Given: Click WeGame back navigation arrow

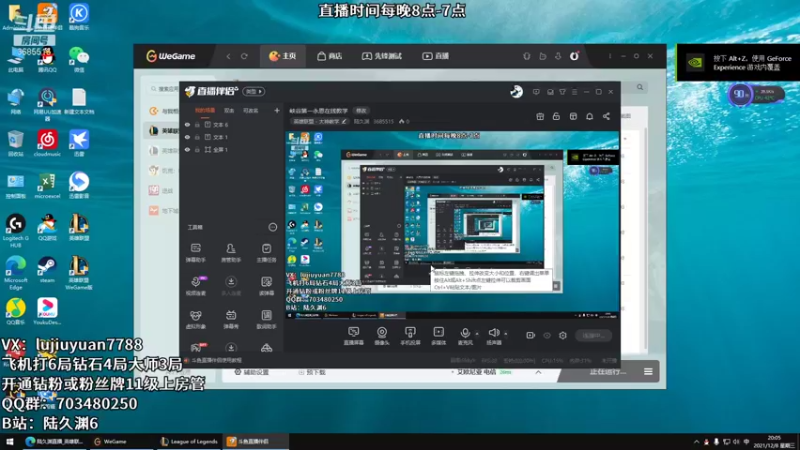Looking at the screenshot, I should (x=228, y=56).
